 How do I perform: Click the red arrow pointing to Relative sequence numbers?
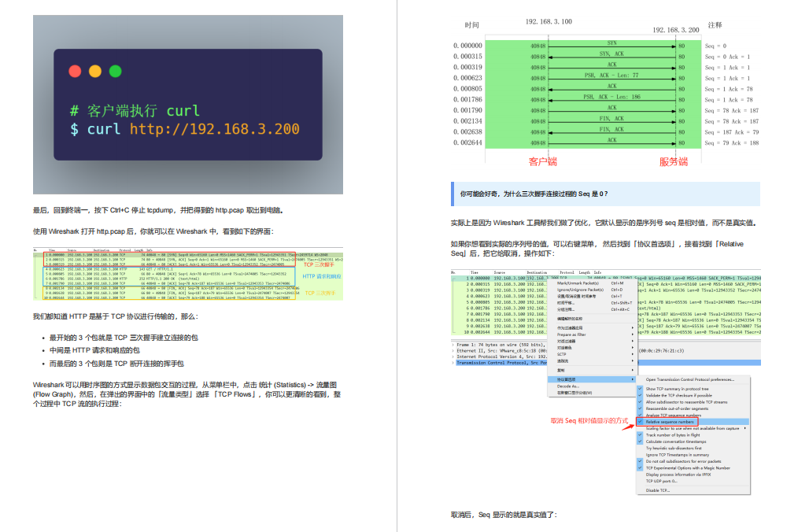click(x=627, y=427)
